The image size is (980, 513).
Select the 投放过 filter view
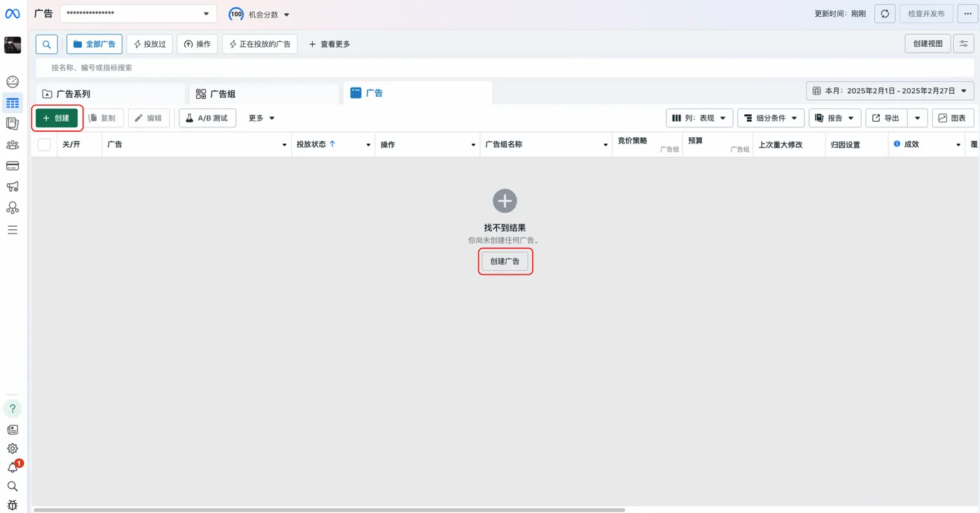coord(150,44)
